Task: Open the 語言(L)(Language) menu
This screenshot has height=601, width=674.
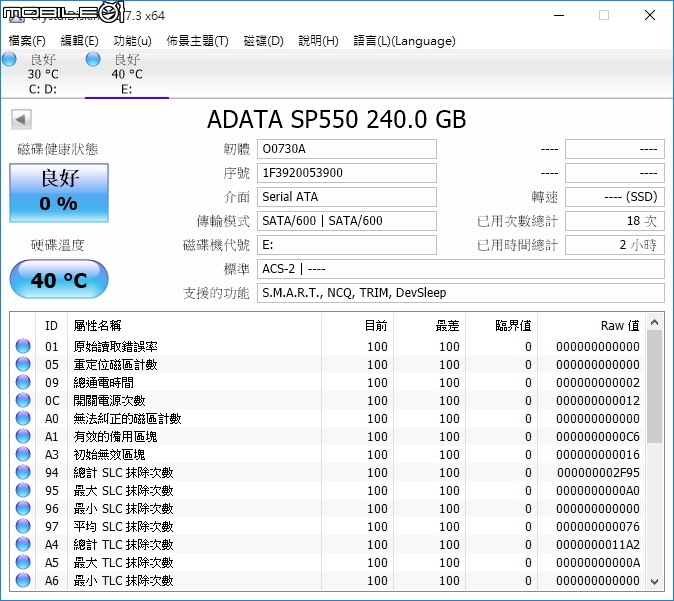Action: [404, 41]
